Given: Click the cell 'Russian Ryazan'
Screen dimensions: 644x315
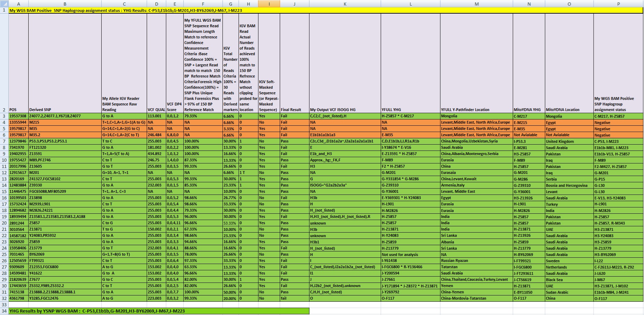Looking at the screenshot, I should click(x=476, y=261).
